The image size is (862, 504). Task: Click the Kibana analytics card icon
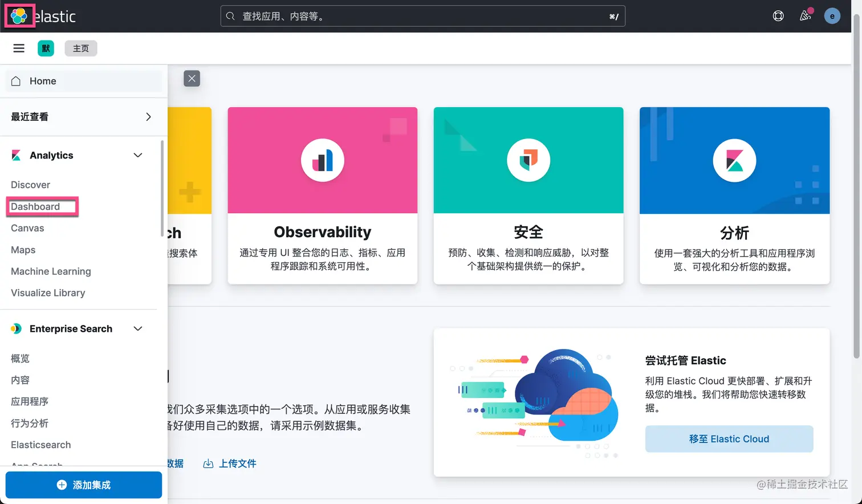click(734, 160)
